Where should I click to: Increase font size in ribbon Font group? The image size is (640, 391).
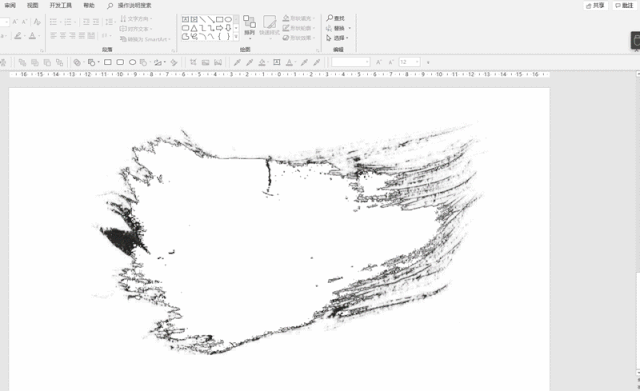(x=15, y=22)
